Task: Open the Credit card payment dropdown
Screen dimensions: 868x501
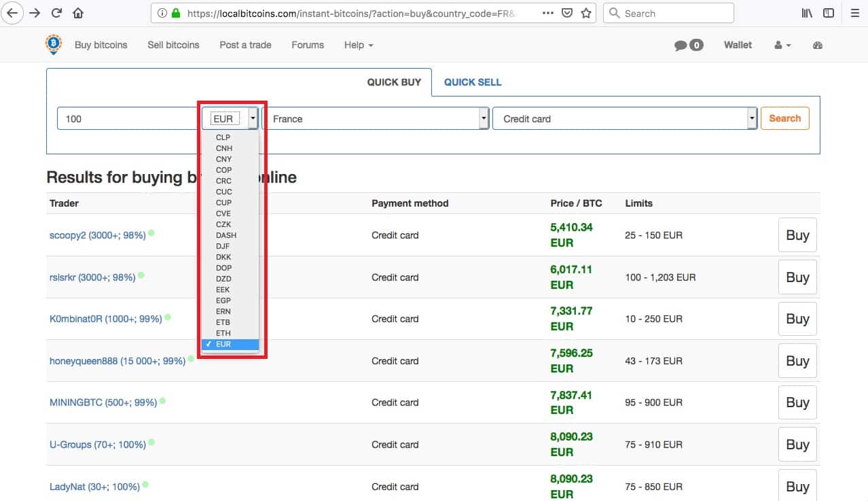Action: click(x=624, y=118)
